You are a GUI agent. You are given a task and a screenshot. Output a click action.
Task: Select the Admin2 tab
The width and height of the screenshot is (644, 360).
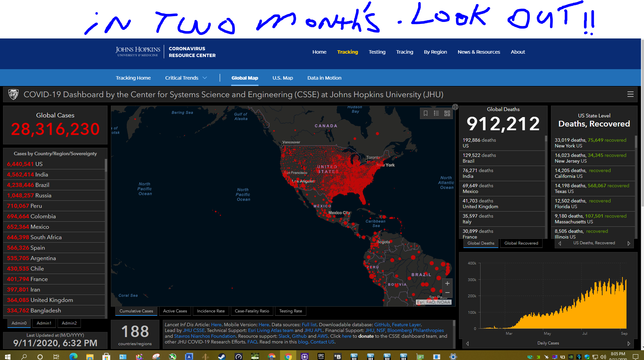pyautogui.click(x=69, y=323)
